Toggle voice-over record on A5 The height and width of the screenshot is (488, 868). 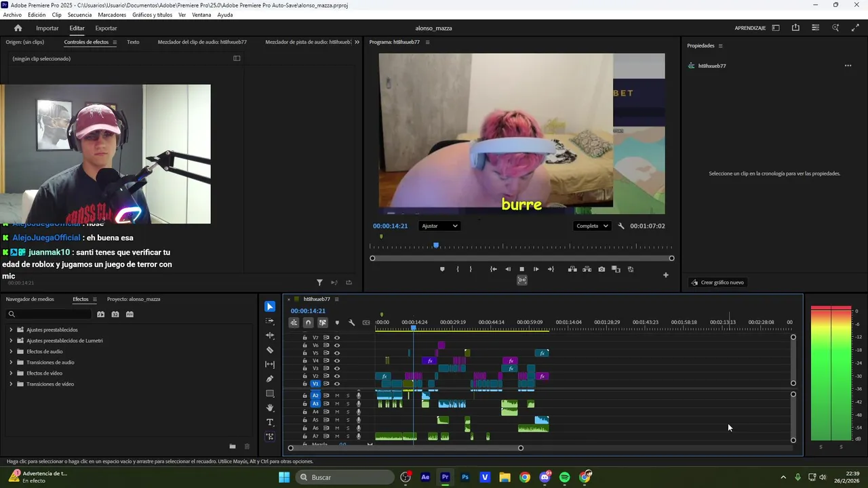[359, 420]
